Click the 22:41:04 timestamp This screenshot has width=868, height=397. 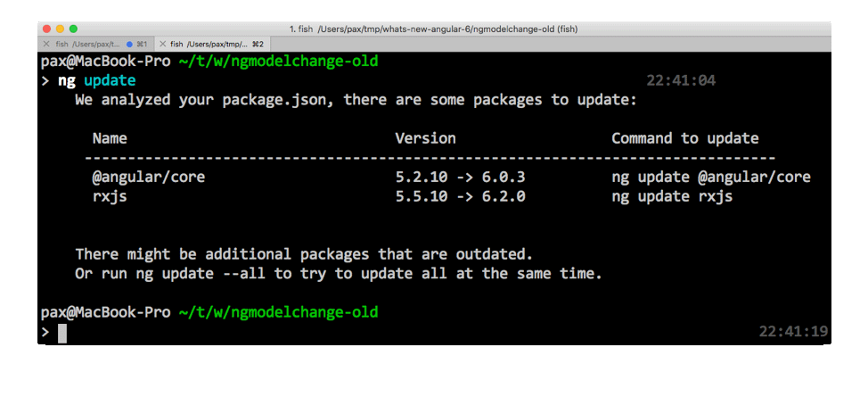681,81
